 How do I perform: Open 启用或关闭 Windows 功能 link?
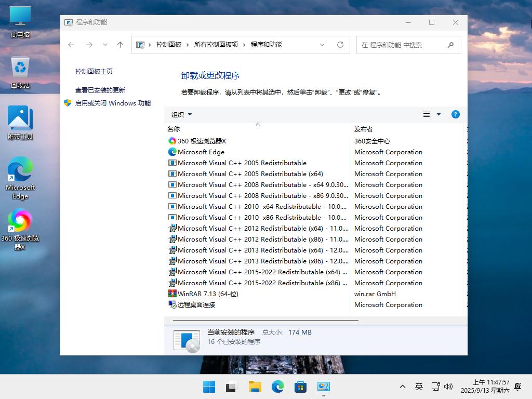(x=113, y=103)
